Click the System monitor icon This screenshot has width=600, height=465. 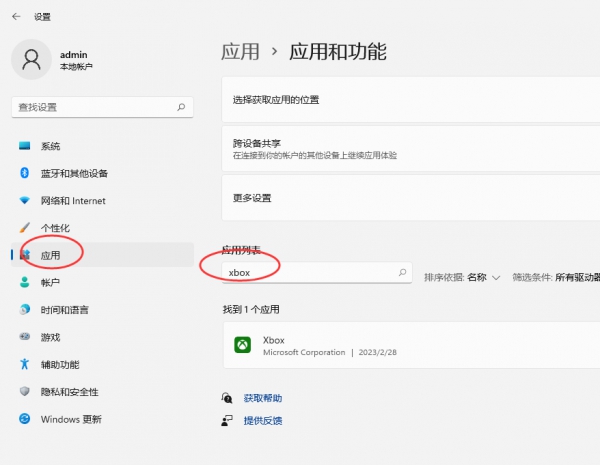[24, 146]
